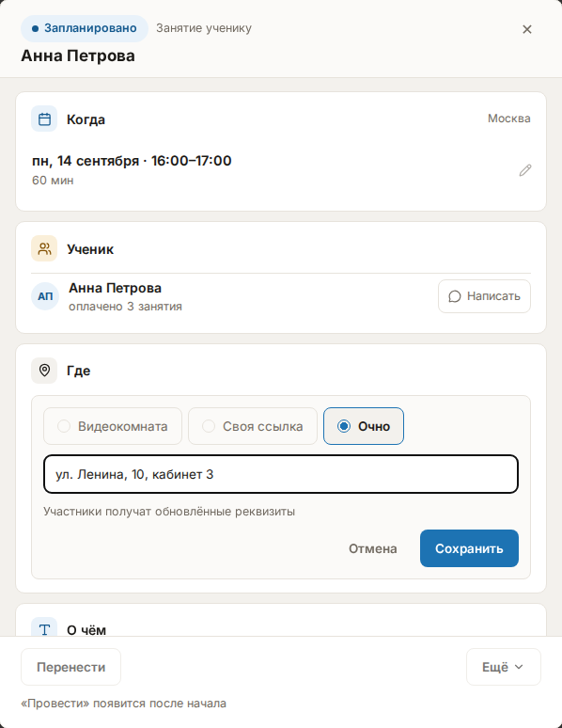Image resolution: width=562 pixels, height=728 pixels.
Task: Expand the Ещё dropdown menu
Action: point(504,667)
